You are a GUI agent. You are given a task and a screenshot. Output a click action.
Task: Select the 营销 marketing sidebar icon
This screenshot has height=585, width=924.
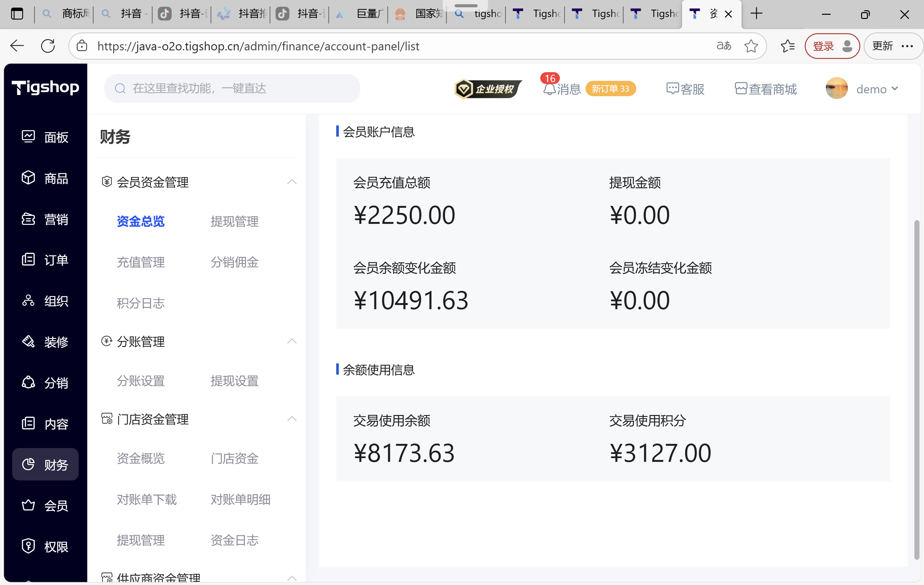[29, 219]
